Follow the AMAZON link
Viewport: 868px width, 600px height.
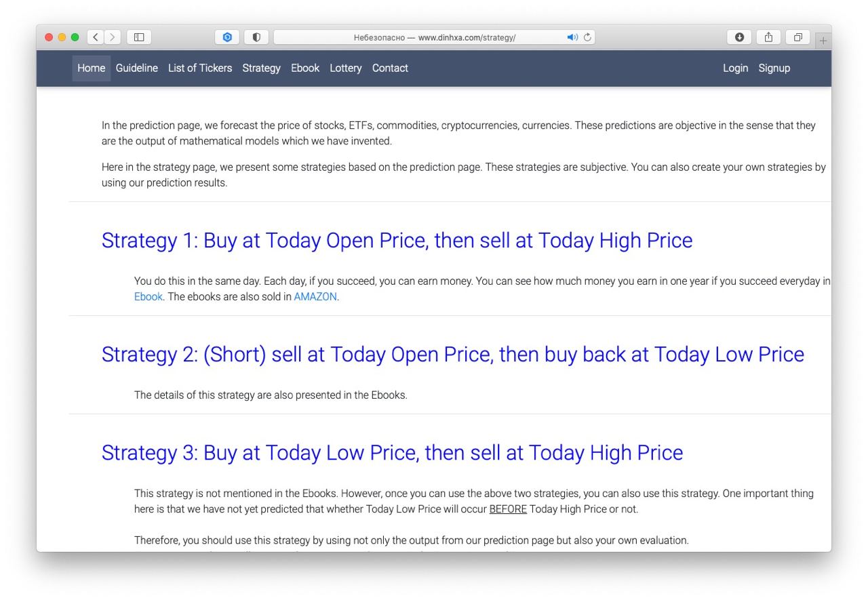[x=315, y=296]
